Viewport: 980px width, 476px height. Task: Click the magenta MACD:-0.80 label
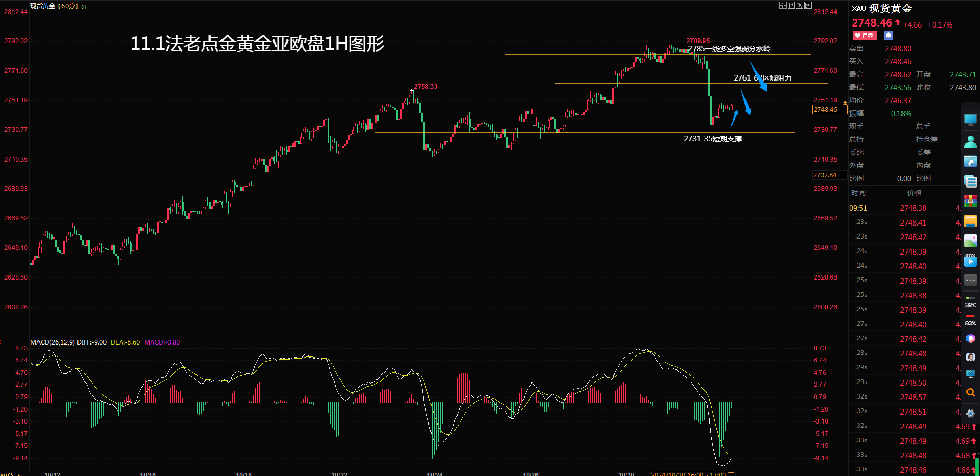pos(162,342)
